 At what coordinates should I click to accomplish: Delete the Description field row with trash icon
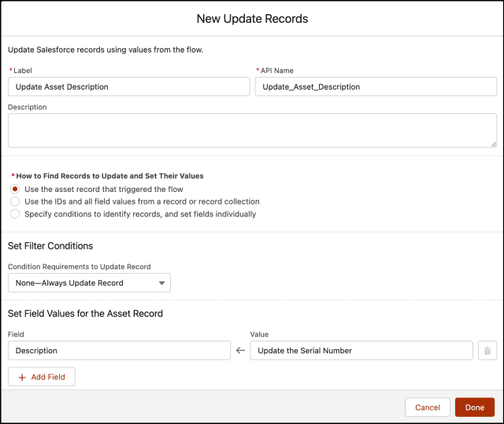(487, 351)
